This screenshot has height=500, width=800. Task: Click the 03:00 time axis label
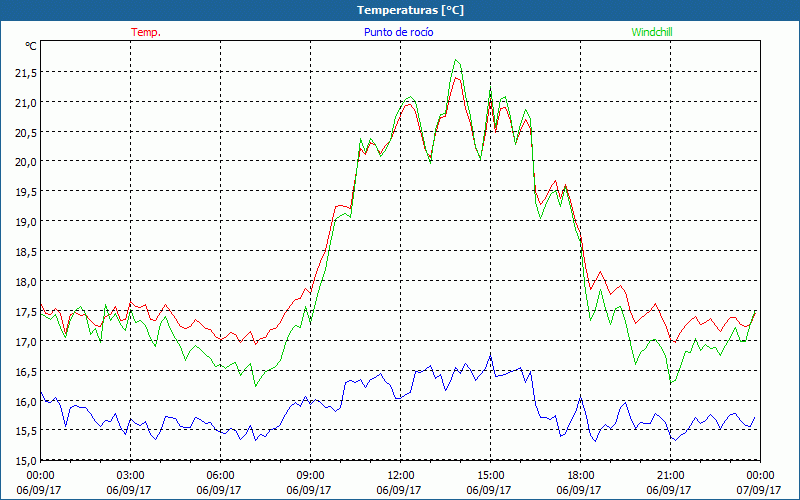tap(131, 475)
